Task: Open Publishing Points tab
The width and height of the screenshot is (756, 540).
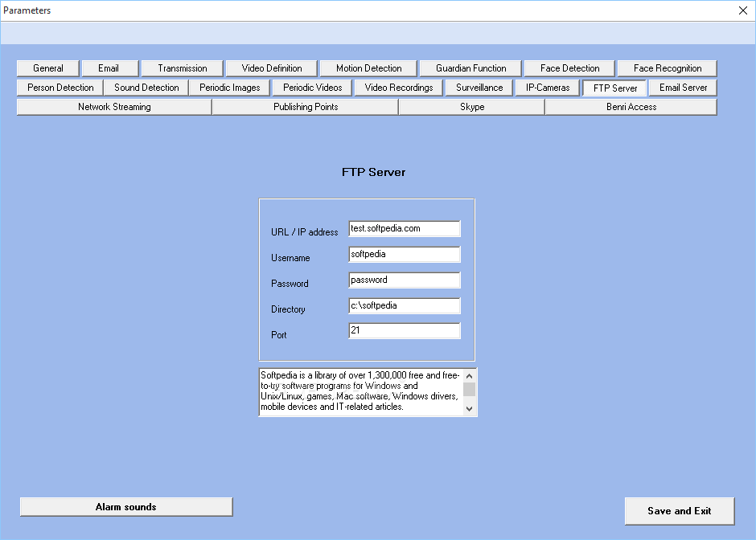Action: click(x=305, y=107)
